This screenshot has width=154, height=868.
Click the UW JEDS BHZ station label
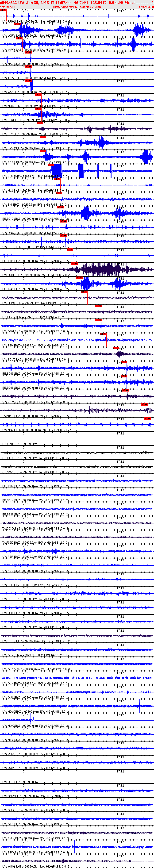(x=36, y=303)
